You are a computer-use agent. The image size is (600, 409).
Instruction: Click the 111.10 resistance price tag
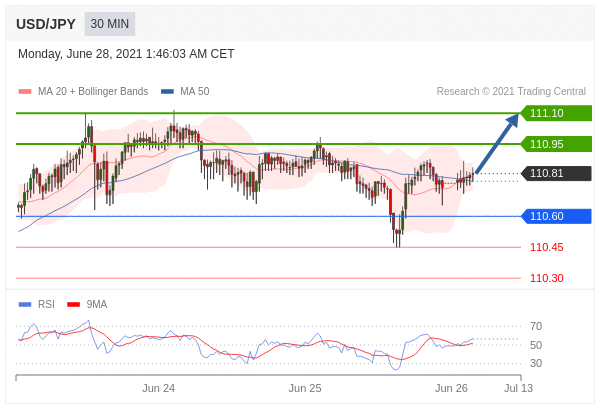pos(557,113)
